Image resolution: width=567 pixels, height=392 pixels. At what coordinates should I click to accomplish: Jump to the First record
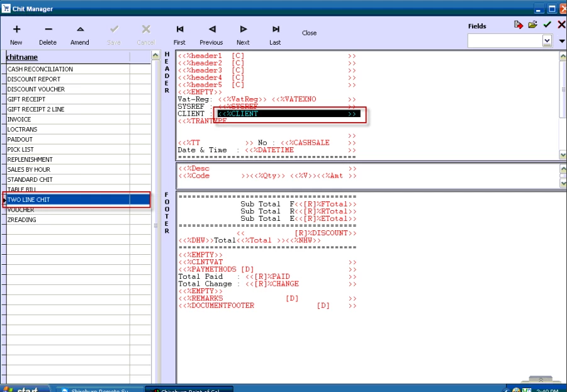click(x=180, y=29)
